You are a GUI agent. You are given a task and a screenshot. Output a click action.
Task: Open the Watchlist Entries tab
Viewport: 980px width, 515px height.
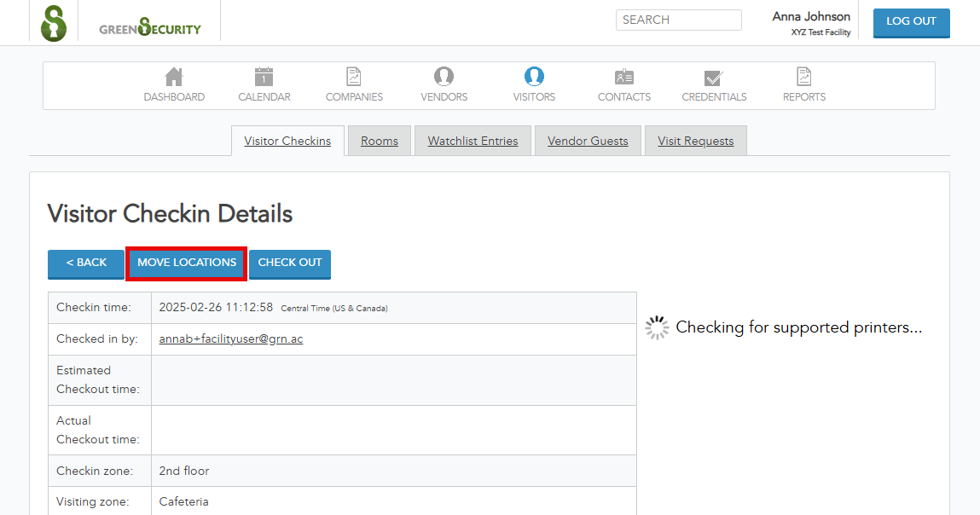[x=473, y=141]
